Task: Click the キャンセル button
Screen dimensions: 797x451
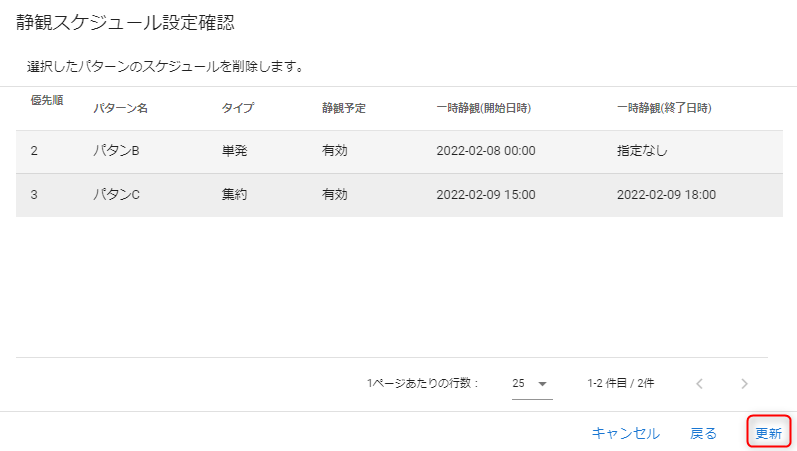Action: pyautogui.click(x=625, y=433)
